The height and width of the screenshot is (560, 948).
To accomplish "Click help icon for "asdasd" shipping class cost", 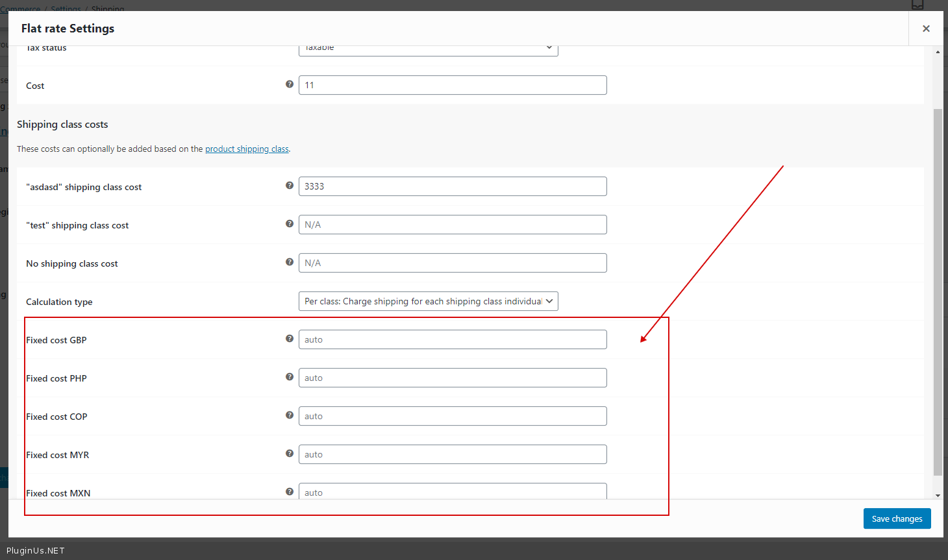I will [x=290, y=186].
